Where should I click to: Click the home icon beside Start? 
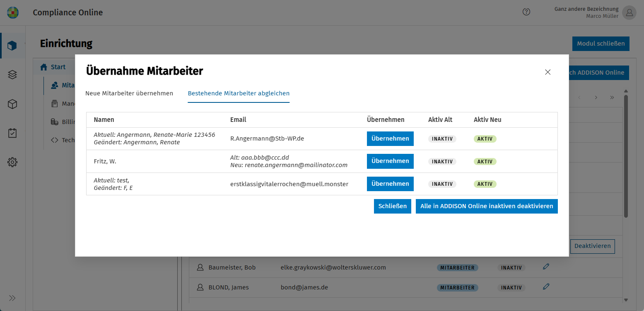click(43, 67)
